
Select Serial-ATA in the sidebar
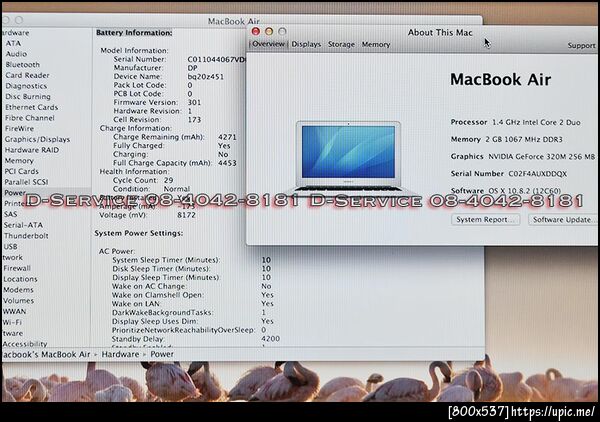[x=23, y=225]
